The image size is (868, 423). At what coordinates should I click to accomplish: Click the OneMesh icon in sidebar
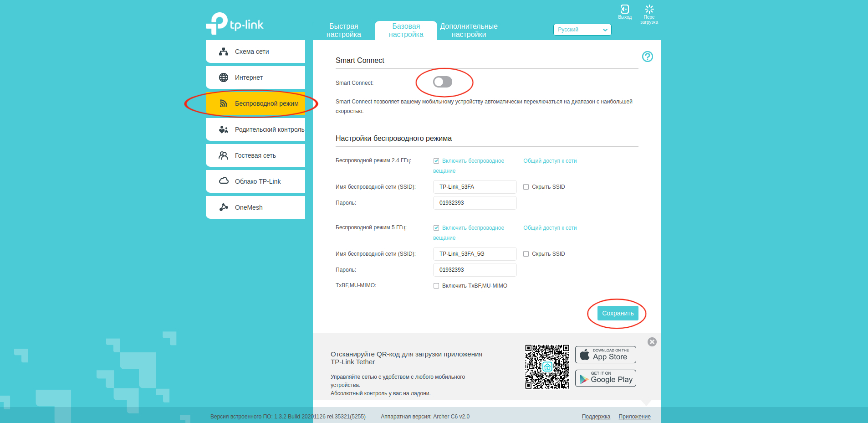[224, 207]
